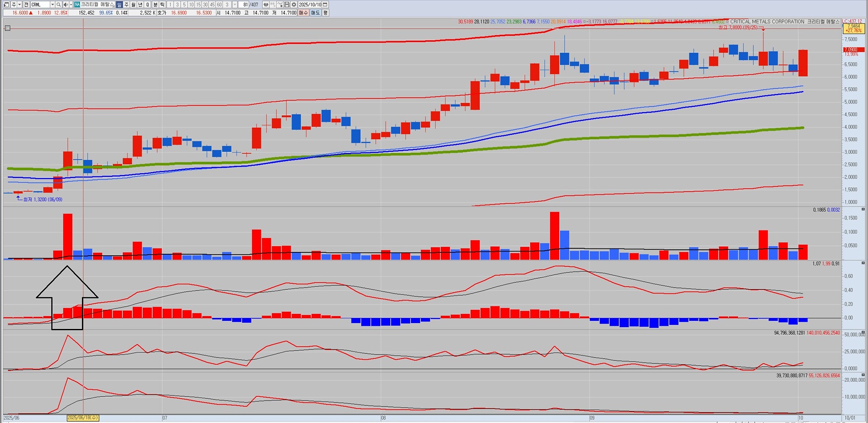Click the won currency toggle icon
The height and width of the screenshot is (423, 868).
[266, 5]
